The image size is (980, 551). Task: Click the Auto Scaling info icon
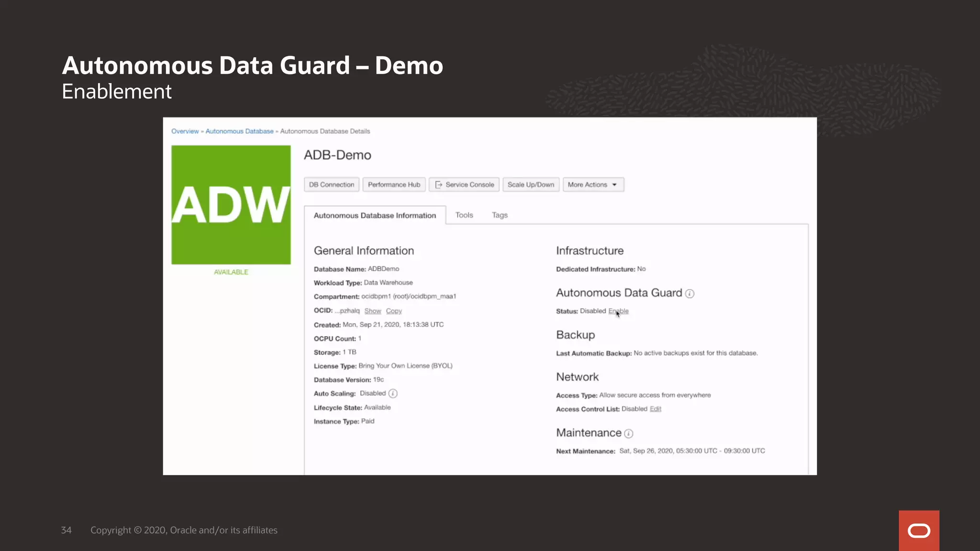(393, 394)
